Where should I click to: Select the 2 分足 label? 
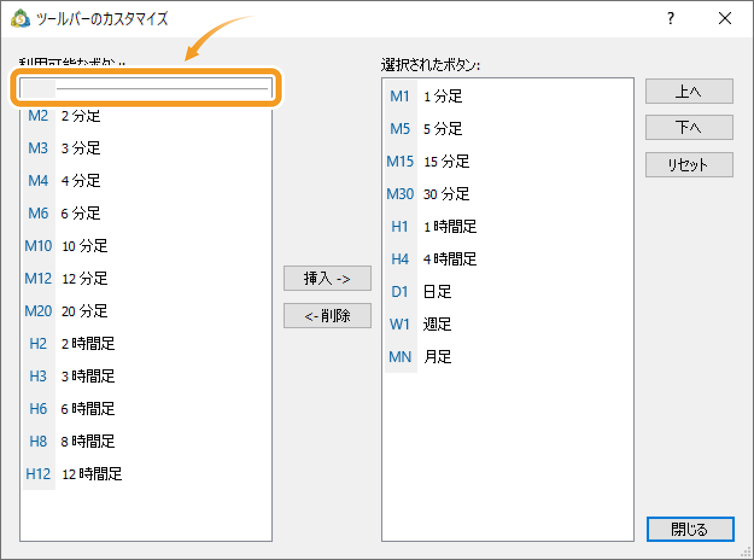coord(81,115)
